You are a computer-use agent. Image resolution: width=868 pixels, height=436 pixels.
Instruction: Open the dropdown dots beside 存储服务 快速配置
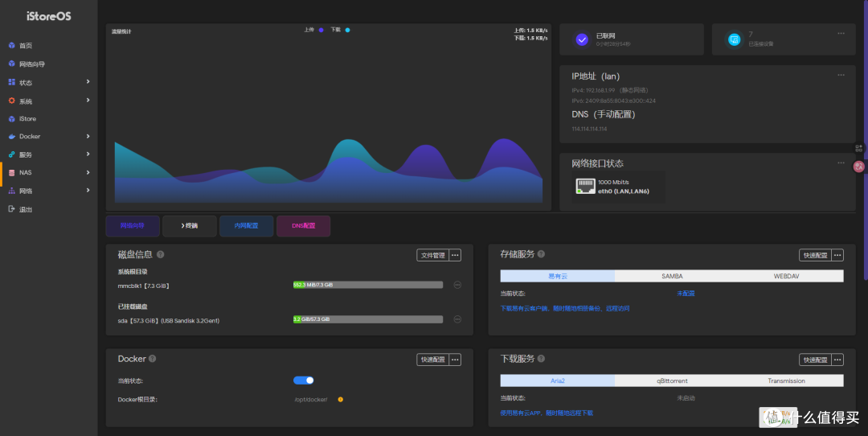point(837,255)
